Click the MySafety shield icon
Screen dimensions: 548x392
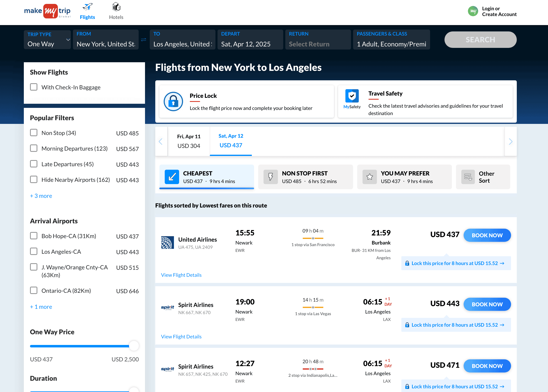coord(352,96)
